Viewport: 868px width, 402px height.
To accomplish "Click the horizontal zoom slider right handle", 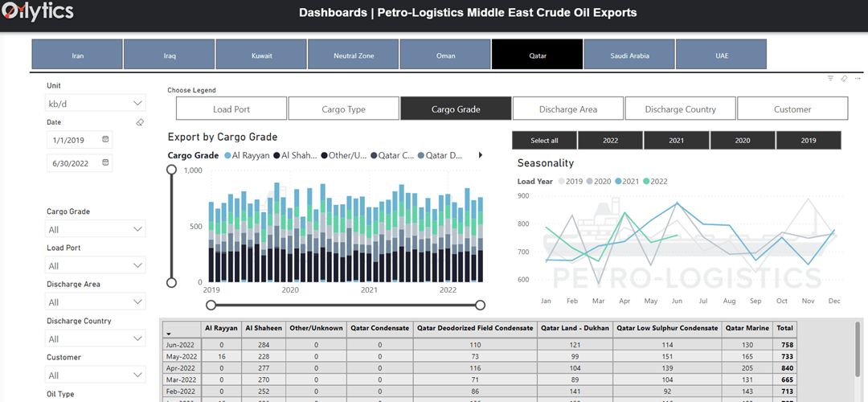I will point(481,305).
